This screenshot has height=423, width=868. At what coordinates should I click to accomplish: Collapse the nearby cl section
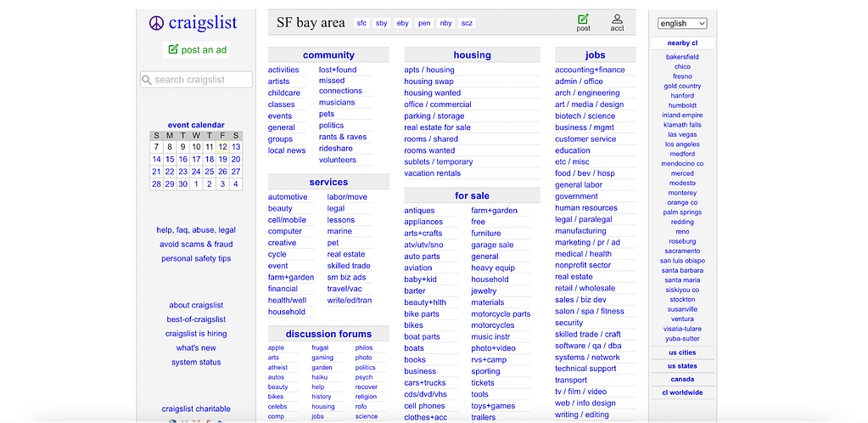(x=682, y=43)
